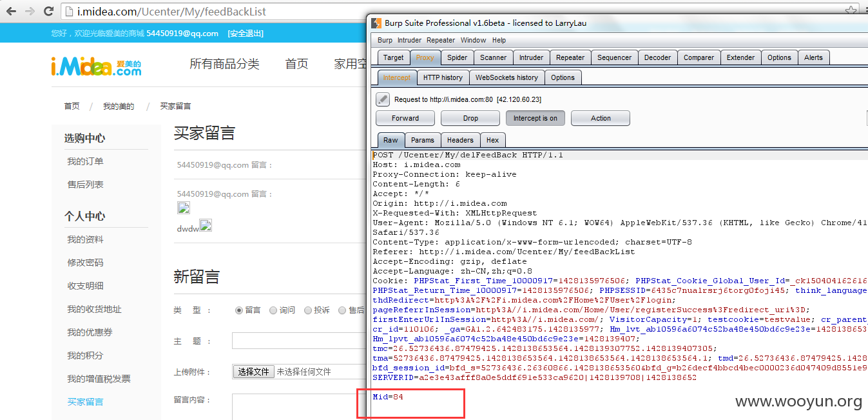Switch to the Comparer tab
868x420 pixels.
coord(699,57)
